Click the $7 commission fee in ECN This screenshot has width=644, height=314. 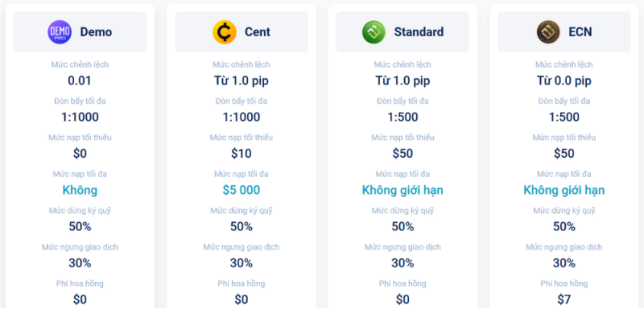click(x=564, y=300)
